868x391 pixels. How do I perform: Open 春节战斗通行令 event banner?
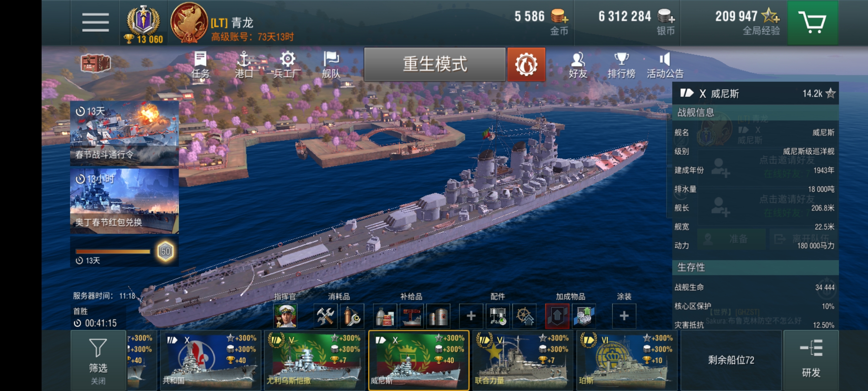click(124, 134)
